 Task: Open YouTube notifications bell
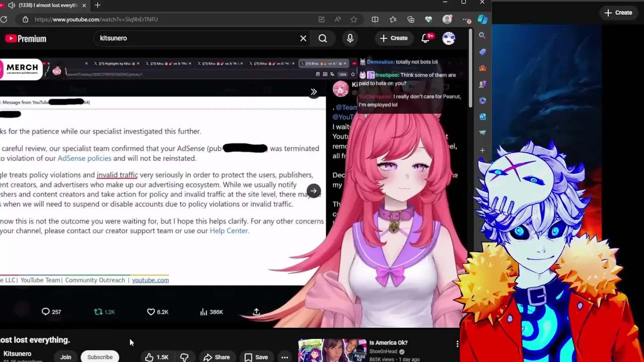[426, 38]
